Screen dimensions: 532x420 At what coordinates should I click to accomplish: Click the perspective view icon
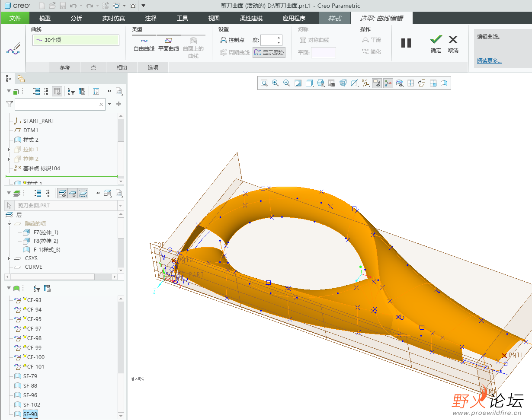(343, 83)
